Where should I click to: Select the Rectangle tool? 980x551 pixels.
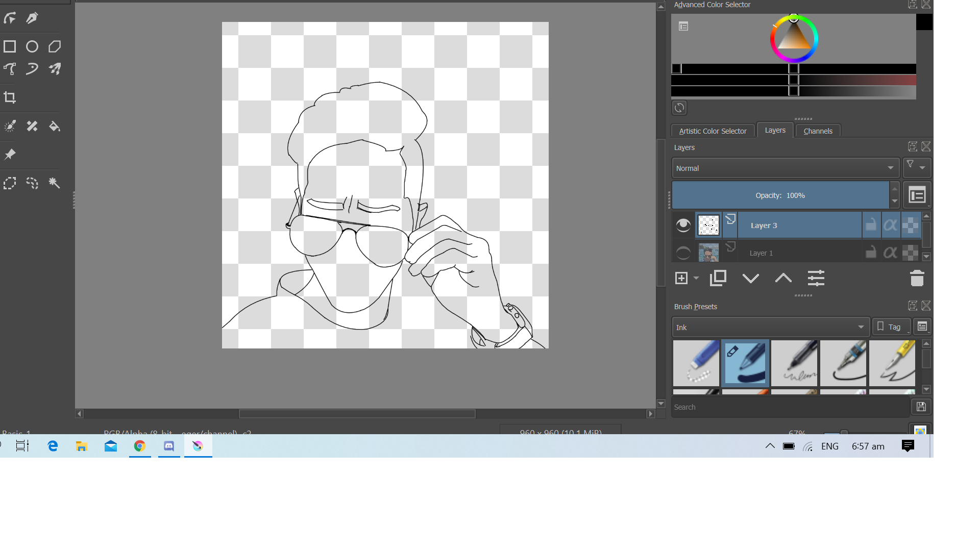point(9,46)
